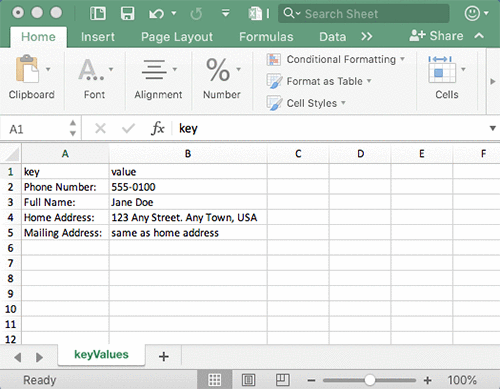Click the sidebar layout icon in title bar
Screen dimensions: 500x389
point(98,14)
